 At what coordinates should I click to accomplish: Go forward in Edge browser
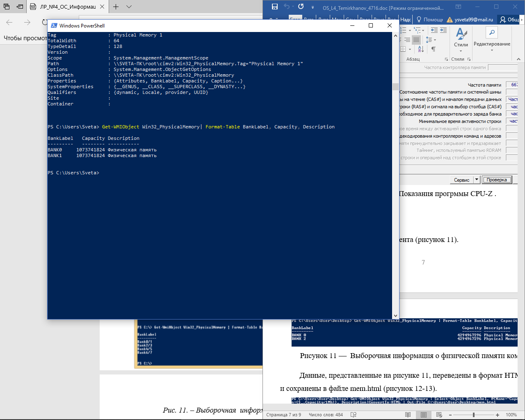pyautogui.click(x=27, y=22)
